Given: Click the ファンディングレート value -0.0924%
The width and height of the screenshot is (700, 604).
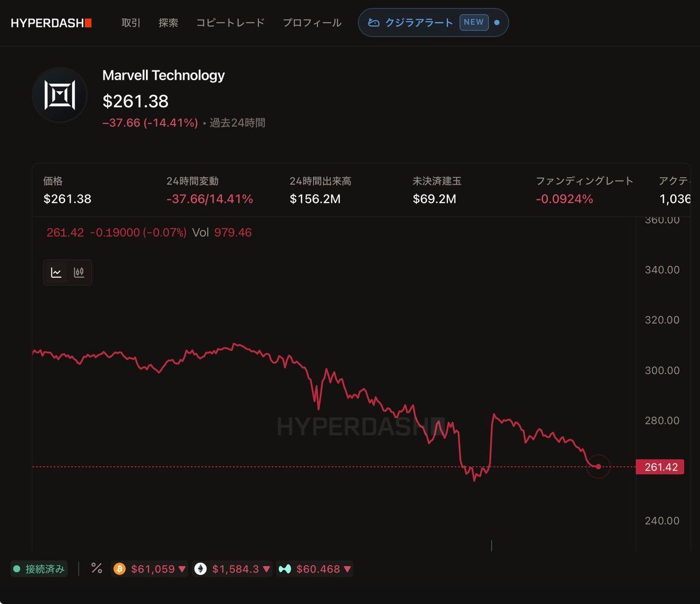Looking at the screenshot, I should 564,199.
